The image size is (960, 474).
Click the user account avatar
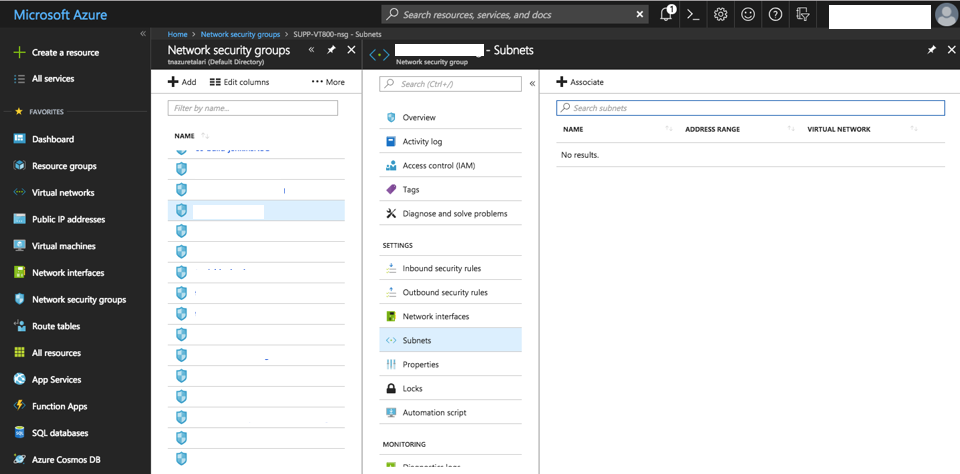pos(945,14)
